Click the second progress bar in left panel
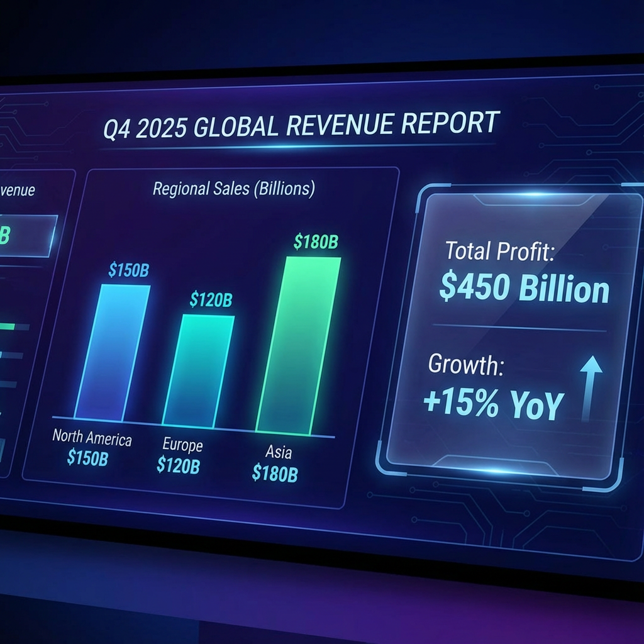 11,355
